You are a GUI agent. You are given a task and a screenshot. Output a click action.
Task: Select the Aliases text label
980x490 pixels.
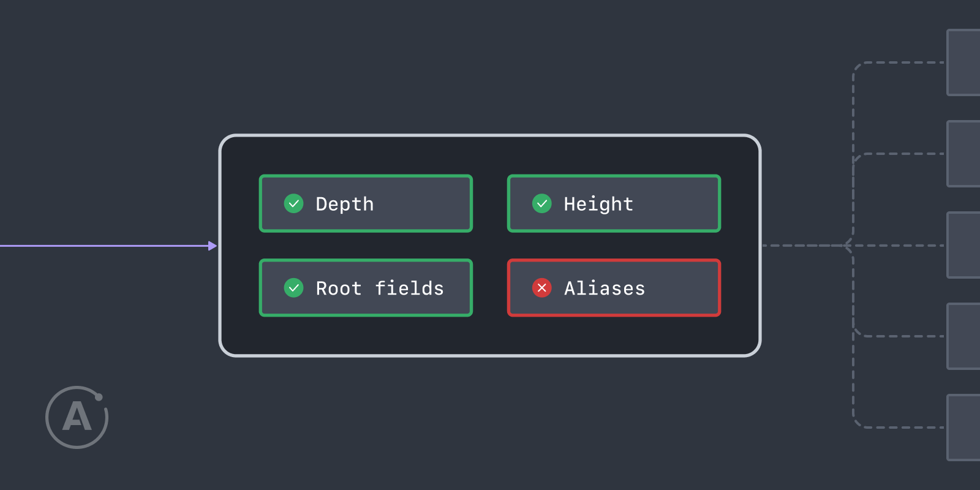click(605, 288)
